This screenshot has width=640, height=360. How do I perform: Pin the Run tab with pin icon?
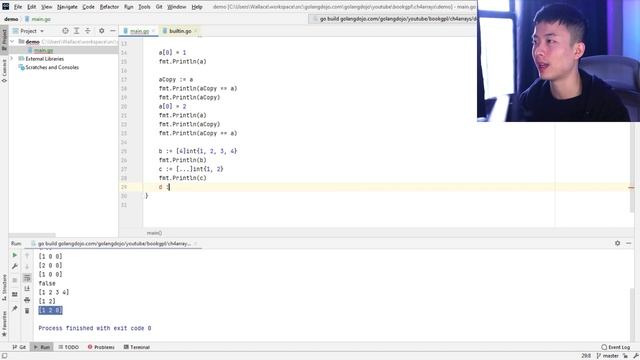click(x=15, y=308)
